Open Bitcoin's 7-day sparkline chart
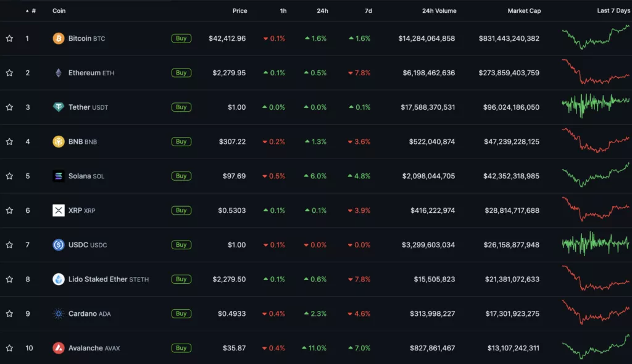632x364 pixels. coord(596,37)
